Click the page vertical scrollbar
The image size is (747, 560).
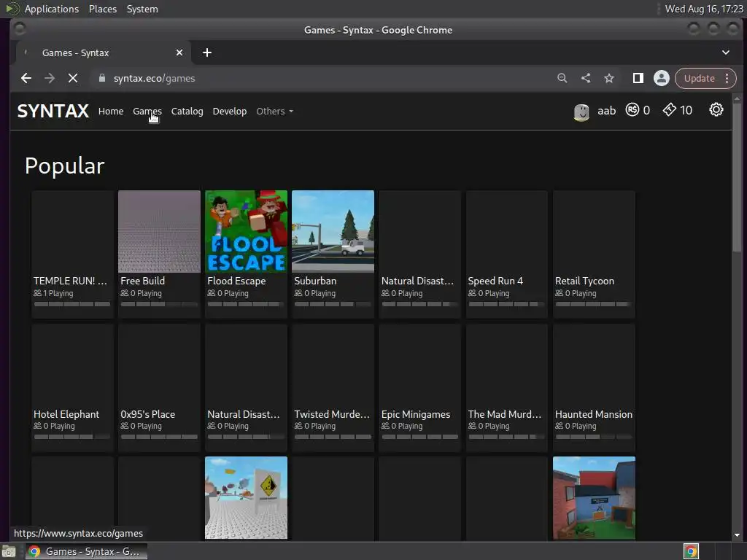tap(737, 179)
